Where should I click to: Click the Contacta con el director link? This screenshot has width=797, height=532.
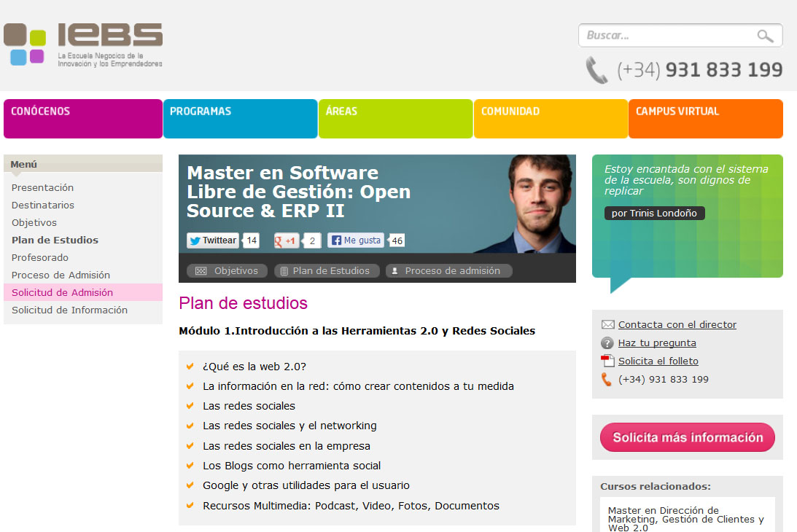[x=677, y=325]
